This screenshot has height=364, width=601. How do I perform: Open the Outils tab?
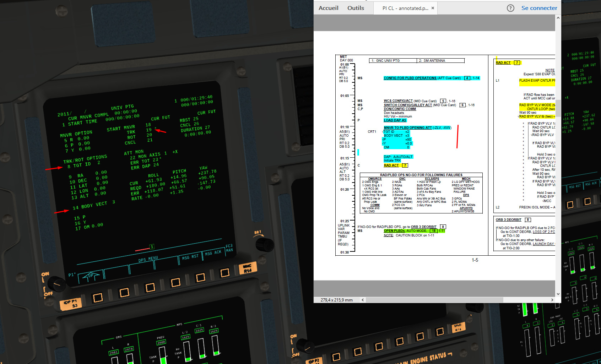[x=356, y=8]
